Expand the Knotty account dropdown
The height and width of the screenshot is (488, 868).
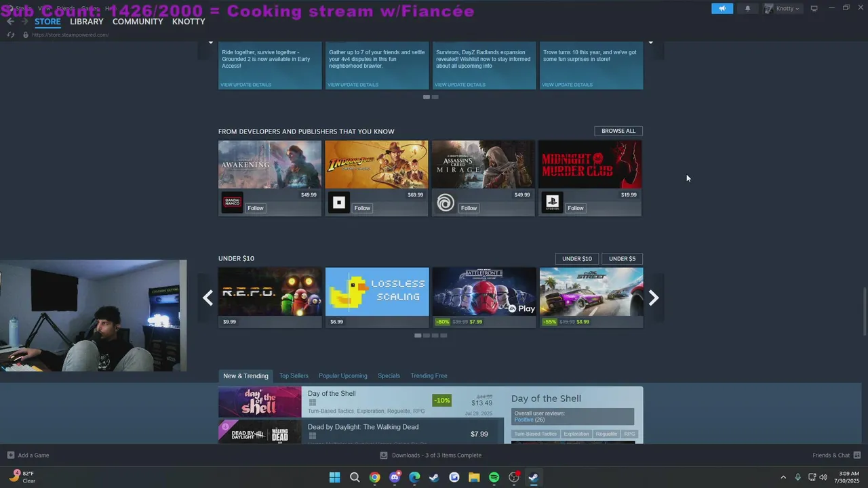pos(783,8)
